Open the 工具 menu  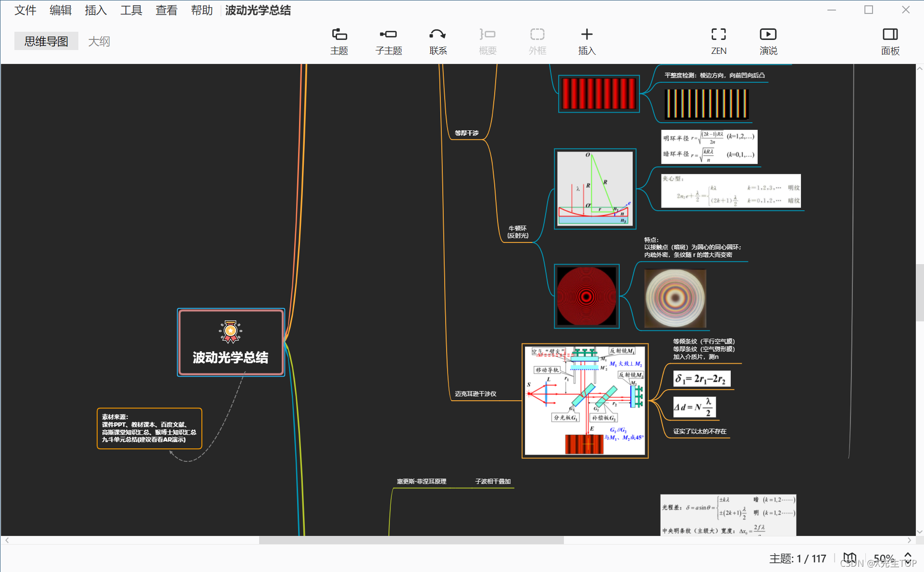click(x=131, y=10)
